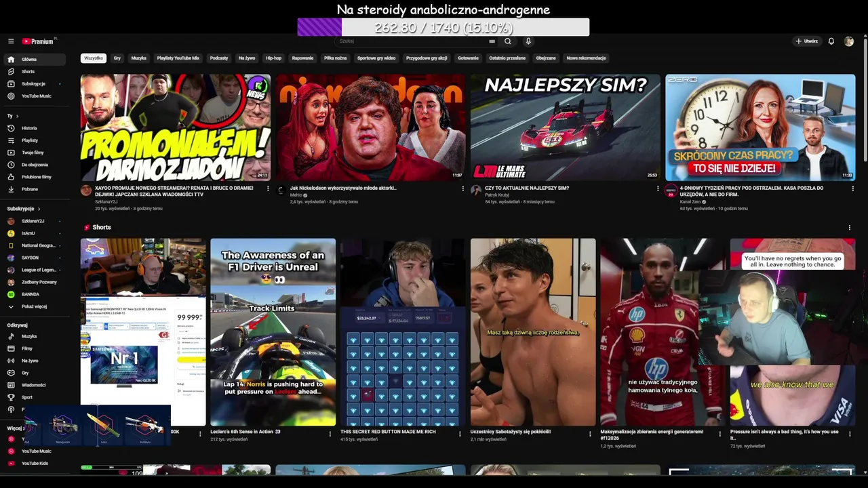Open Zadbany Pozwany channel subscription
This screenshot has height=488, width=868.
coord(36,282)
